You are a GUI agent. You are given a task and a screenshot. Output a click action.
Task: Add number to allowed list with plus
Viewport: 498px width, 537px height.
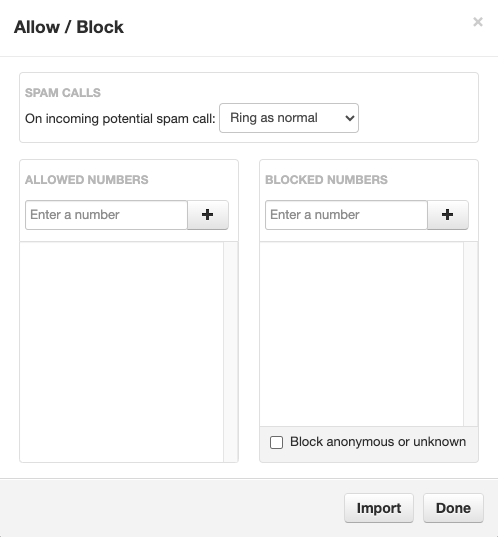[x=208, y=215]
